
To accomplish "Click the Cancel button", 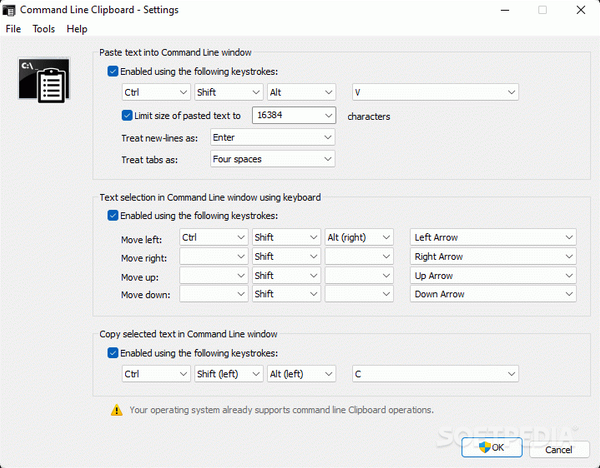I will [559, 449].
